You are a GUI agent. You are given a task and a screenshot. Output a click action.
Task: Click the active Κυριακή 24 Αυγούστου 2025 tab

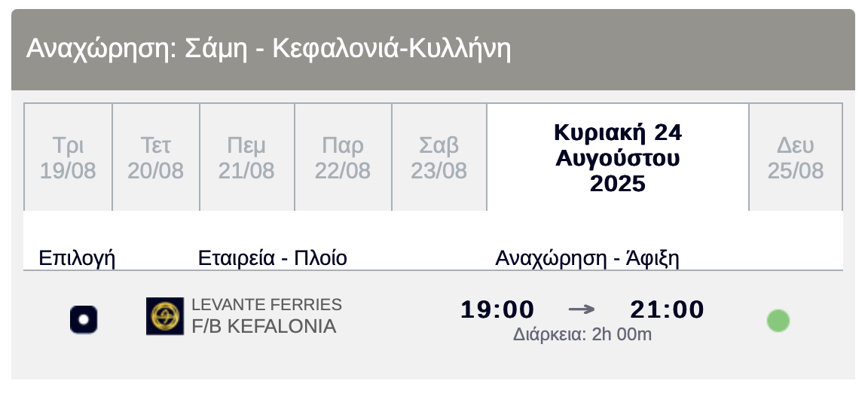[618, 157]
